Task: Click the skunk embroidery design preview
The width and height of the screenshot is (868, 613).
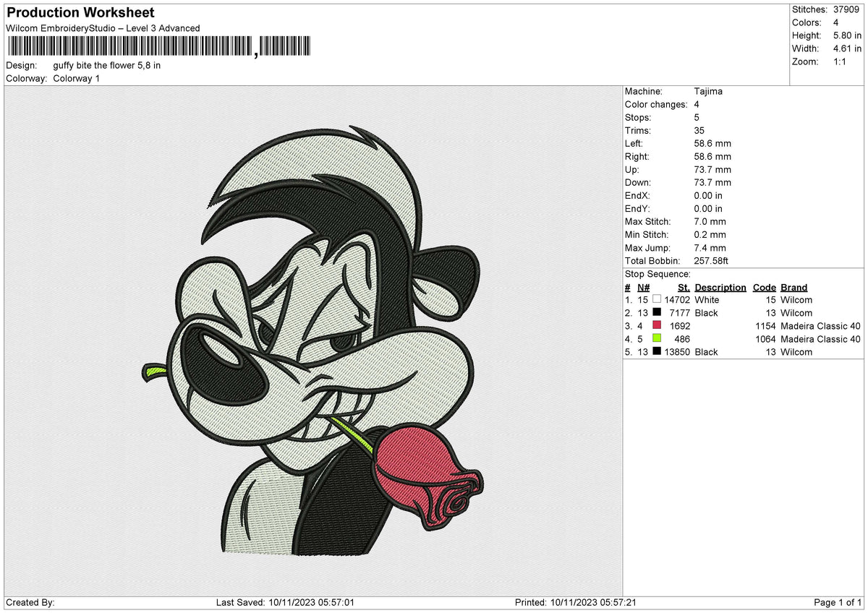Action: (311, 340)
